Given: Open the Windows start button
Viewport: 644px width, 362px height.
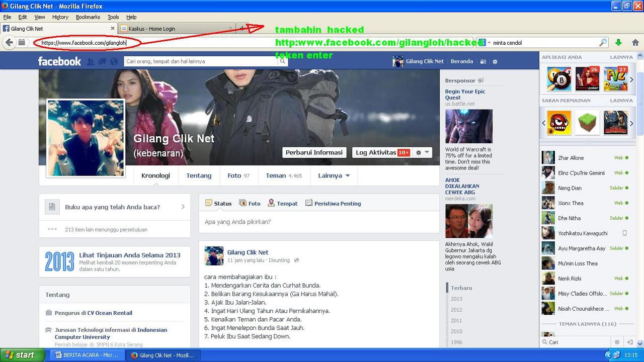Looking at the screenshot, I should point(22,355).
